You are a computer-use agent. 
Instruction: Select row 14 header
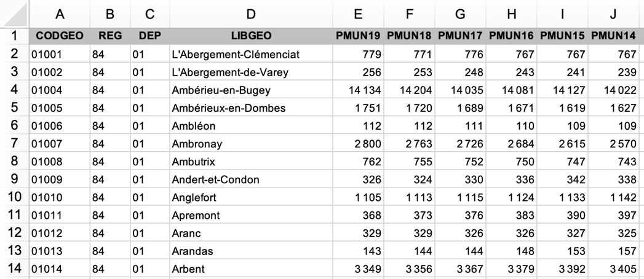15,269
